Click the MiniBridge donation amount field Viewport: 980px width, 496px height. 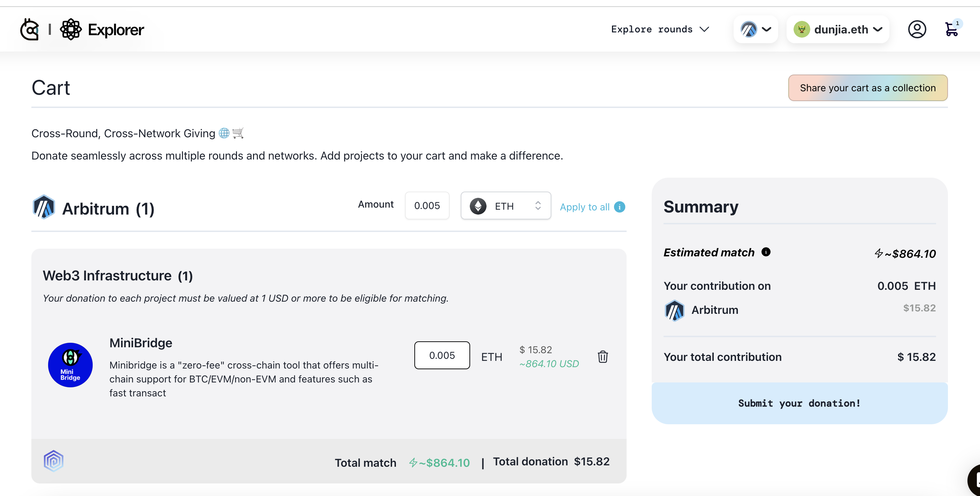[x=442, y=355]
